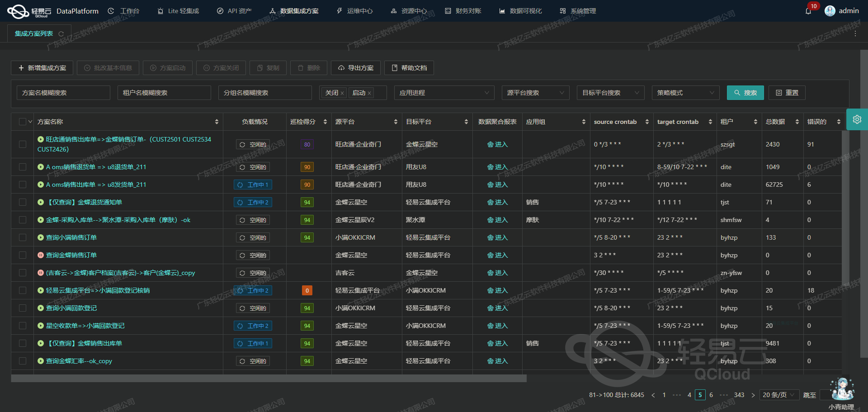Focus the 租户名模糊搜索 input

[x=164, y=93]
